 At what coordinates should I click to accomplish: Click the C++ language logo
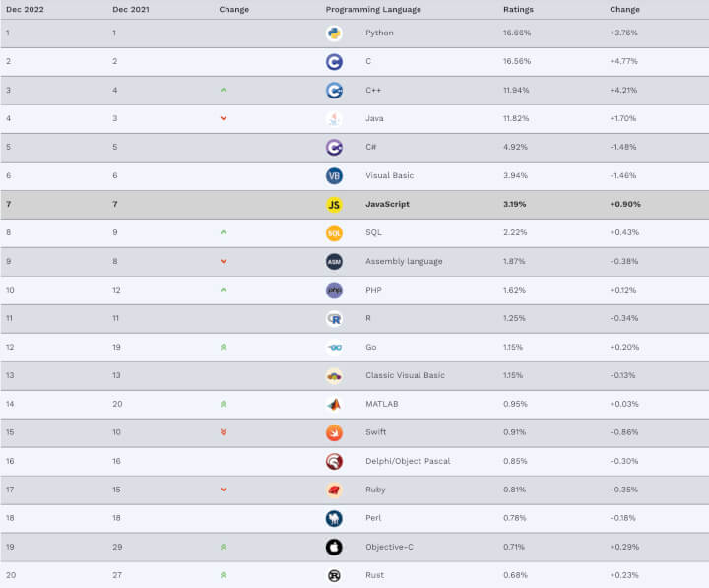[x=334, y=90]
